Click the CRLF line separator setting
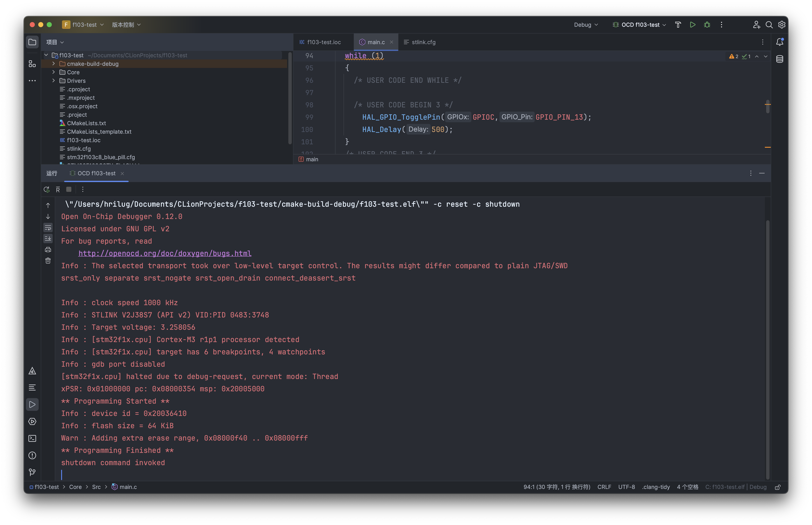 coord(604,487)
